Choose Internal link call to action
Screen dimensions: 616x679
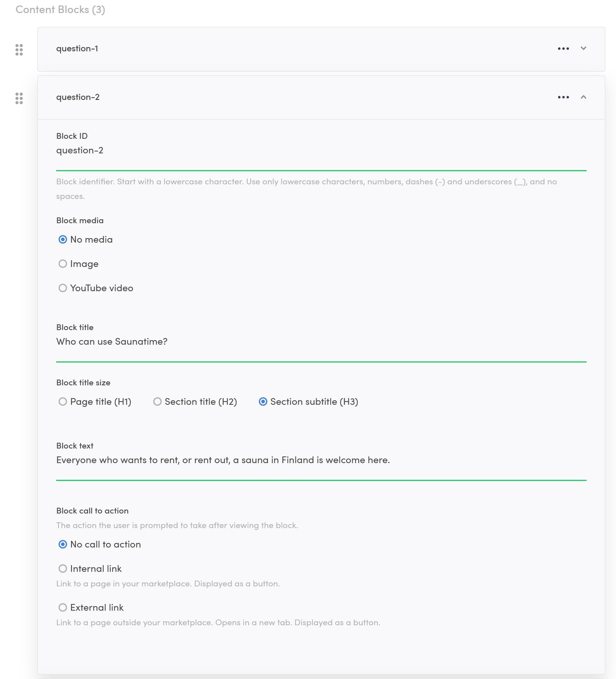tap(63, 568)
